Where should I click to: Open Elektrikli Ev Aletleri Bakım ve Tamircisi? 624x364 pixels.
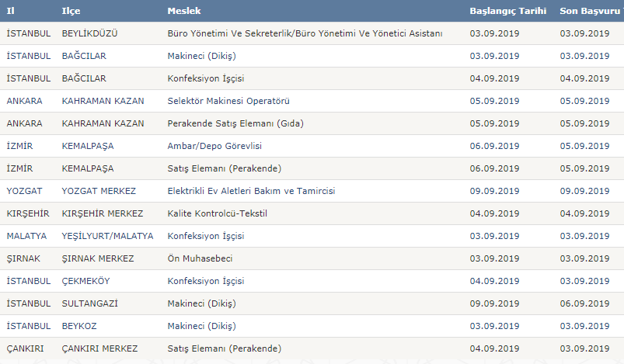[251, 191]
